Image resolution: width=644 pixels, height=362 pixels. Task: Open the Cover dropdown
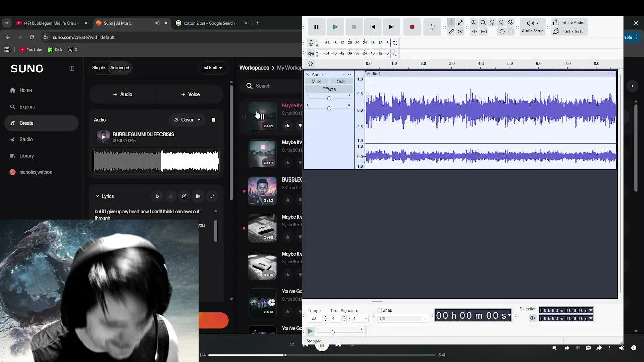[187, 120]
